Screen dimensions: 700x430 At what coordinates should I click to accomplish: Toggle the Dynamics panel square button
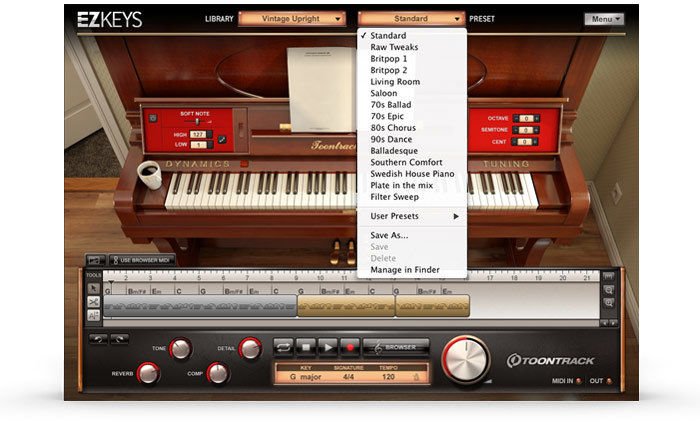point(153,118)
